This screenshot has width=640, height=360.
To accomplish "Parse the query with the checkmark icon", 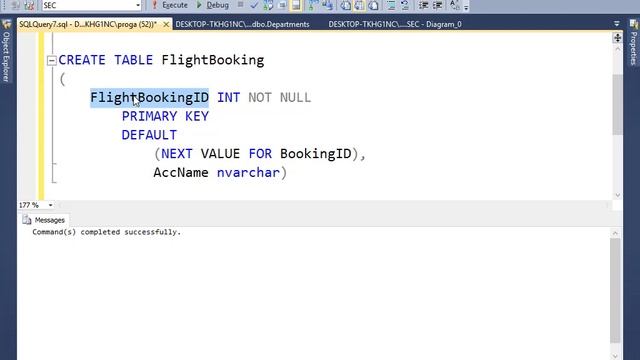I will [x=254, y=5].
